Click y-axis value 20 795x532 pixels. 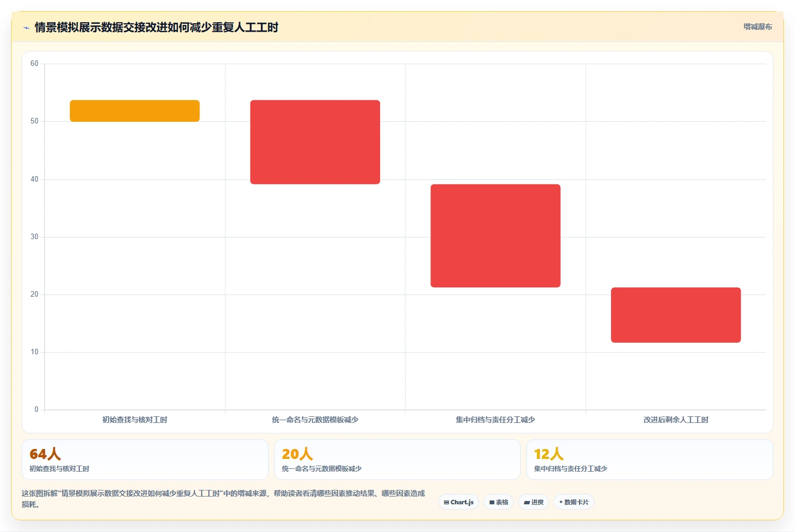pos(34,295)
